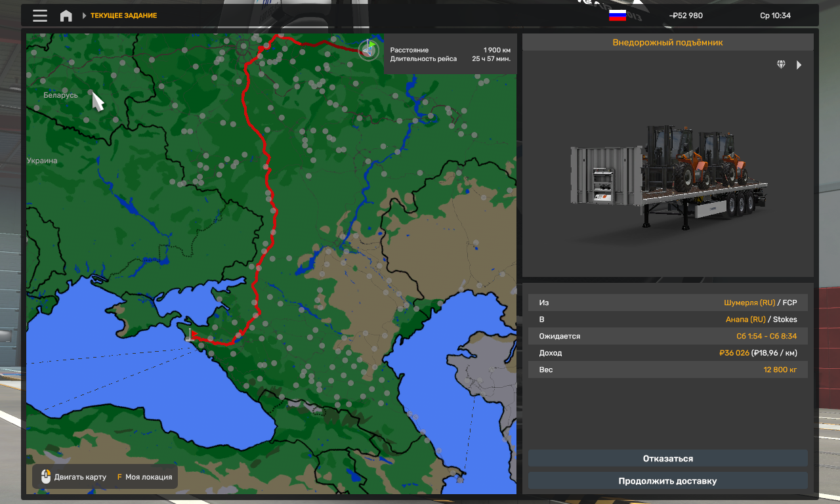The image size is (840, 504).
Task: Click the Внедорожный подъёмник cargo title
Action: click(667, 43)
